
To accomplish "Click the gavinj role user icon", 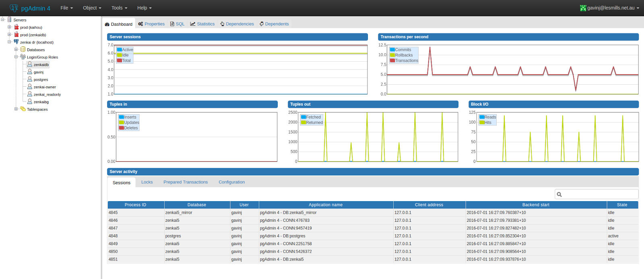I will (30, 72).
